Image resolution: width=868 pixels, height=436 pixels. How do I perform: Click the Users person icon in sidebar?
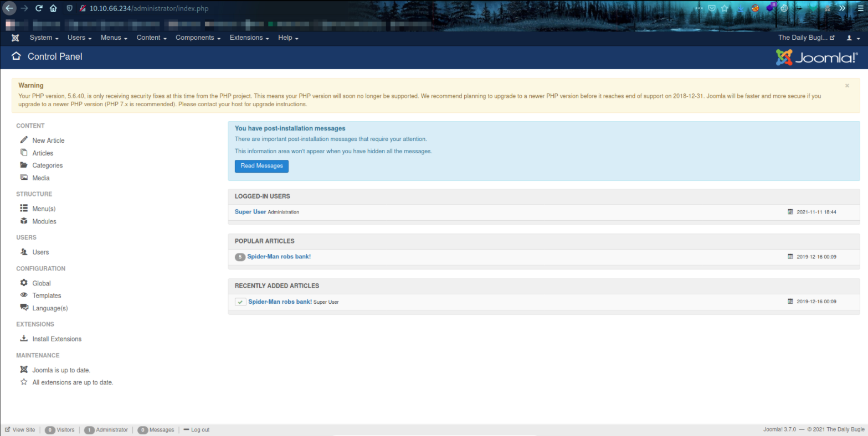click(24, 252)
